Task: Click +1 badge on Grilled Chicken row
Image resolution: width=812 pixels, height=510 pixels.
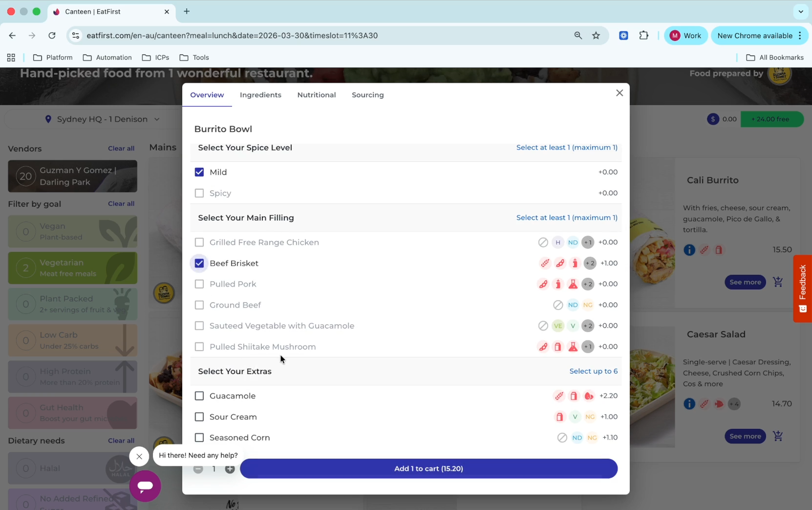Action: pos(588,243)
